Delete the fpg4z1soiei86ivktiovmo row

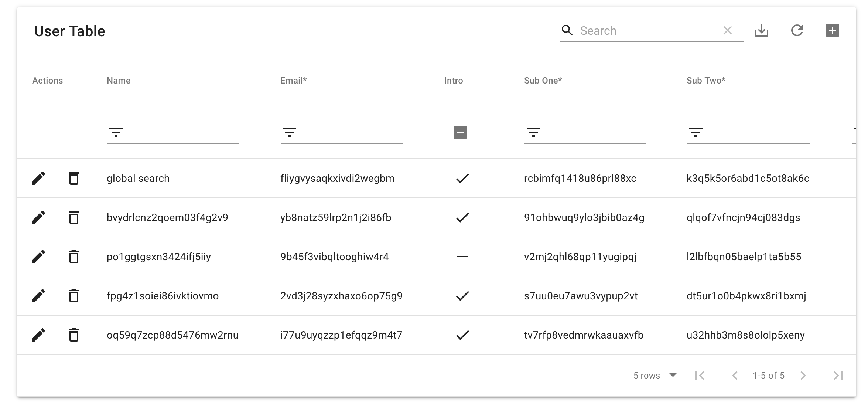point(74,296)
